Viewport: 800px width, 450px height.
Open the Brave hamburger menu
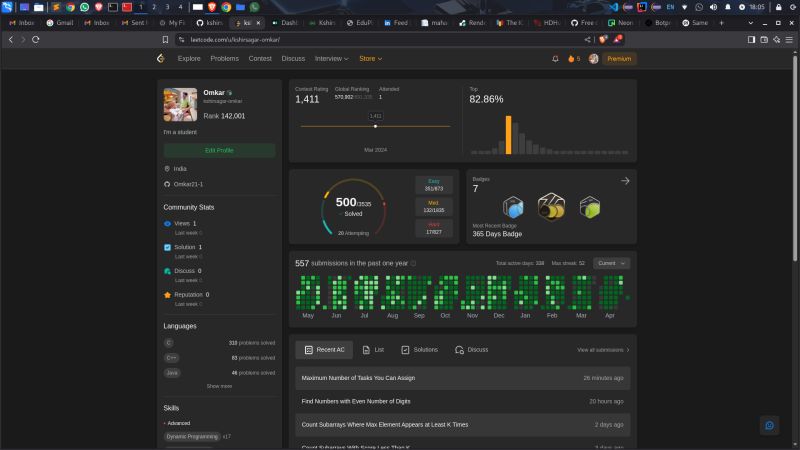789,39
